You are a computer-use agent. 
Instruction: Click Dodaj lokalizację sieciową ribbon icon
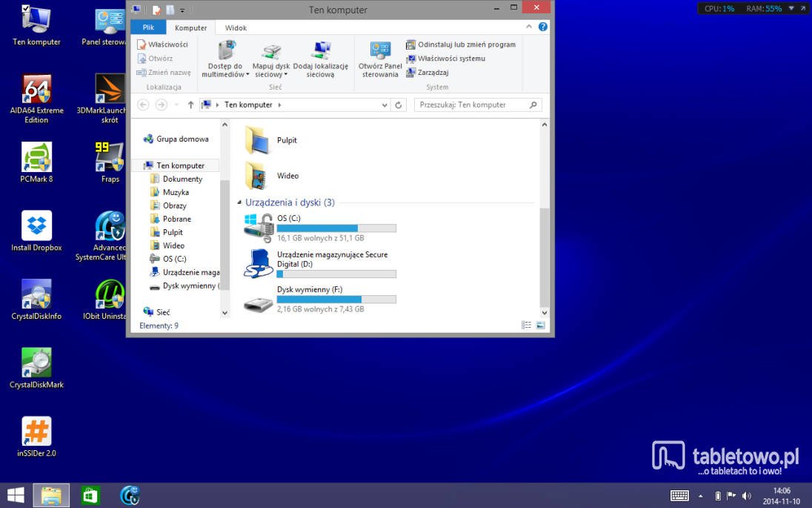click(x=321, y=59)
